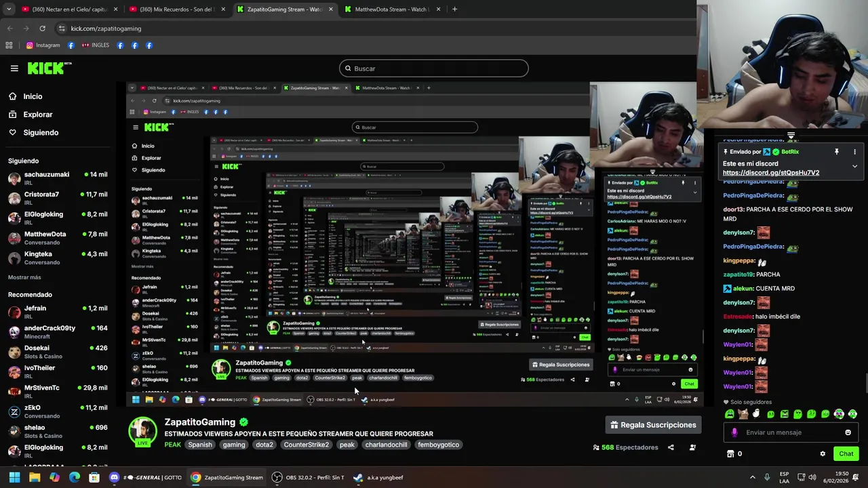This screenshot has width=868, height=488.
Task: Click the share stream icon
Action: point(671,447)
